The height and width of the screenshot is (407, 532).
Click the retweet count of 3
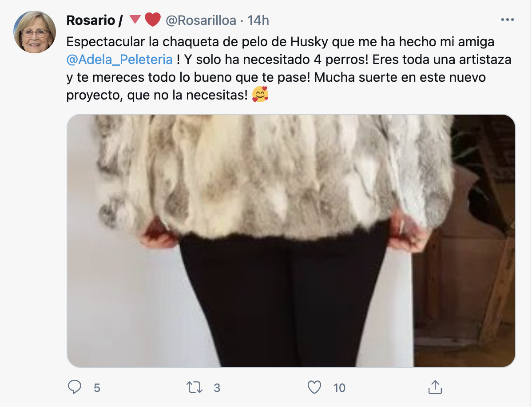tap(217, 387)
